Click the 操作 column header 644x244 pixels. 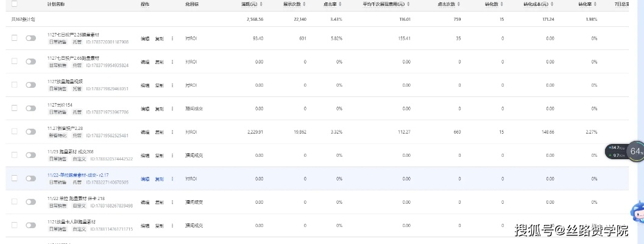[145, 4]
